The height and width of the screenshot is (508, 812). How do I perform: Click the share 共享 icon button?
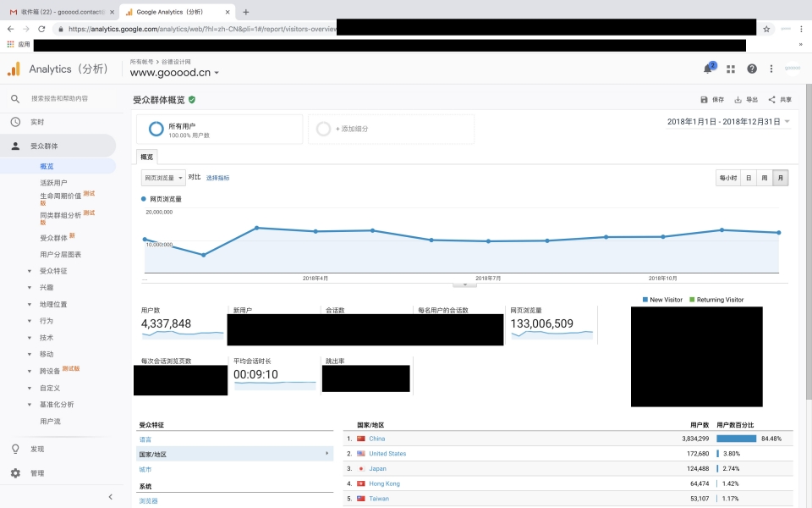pyautogui.click(x=780, y=100)
